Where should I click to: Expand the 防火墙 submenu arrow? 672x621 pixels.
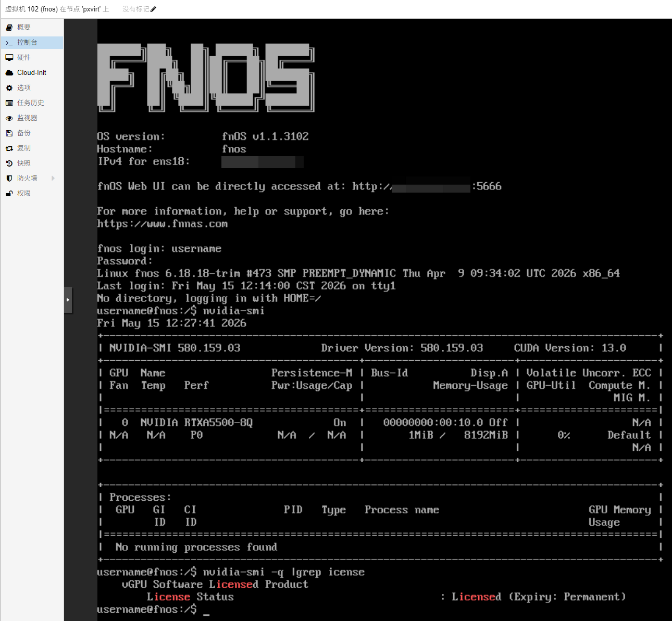(x=53, y=178)
